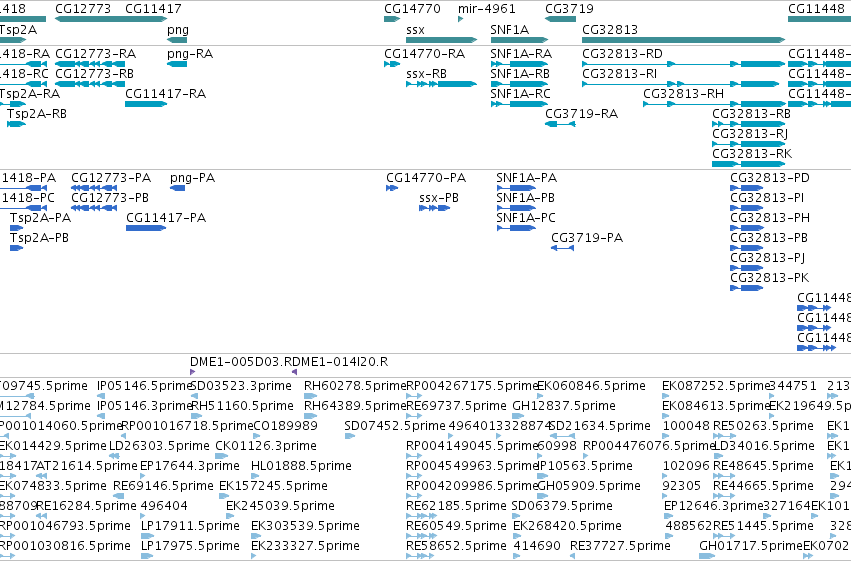Image resolution: width=851 pixels, height=561 pixels.
Task: Click EST RH51160.5prime
Action: pos(243,406)
